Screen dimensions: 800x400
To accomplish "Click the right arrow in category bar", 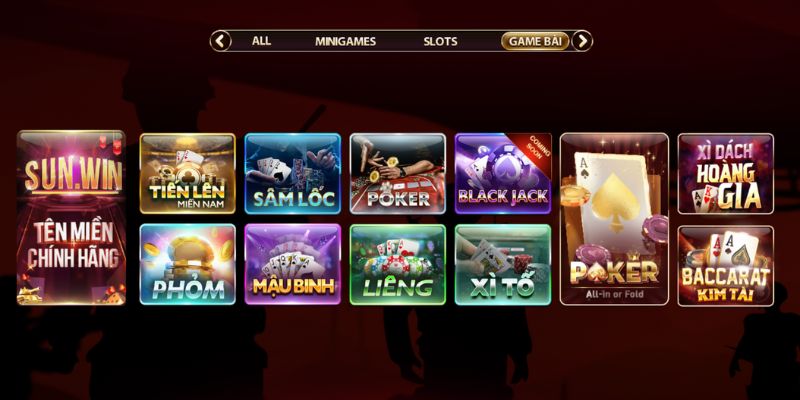I will tap(582, 41).
